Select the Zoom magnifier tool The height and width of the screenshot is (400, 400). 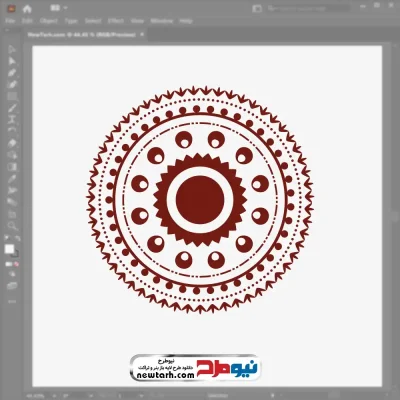click(x=12, y=226)
